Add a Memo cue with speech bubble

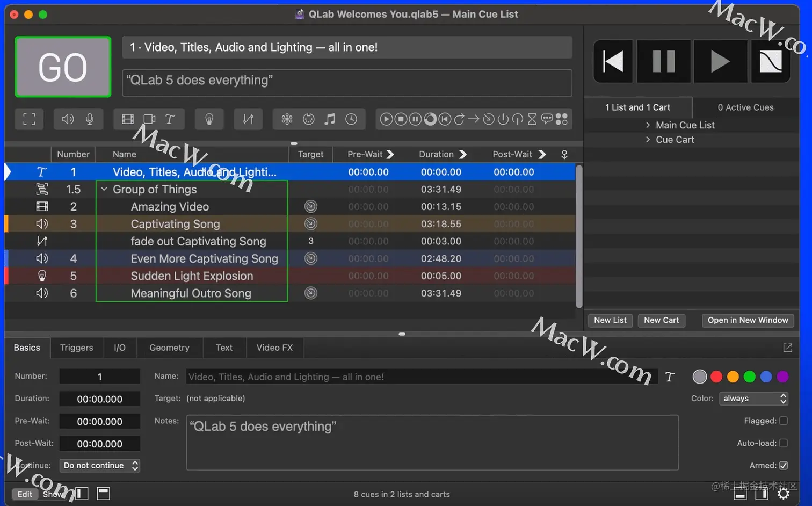(547, 119)
